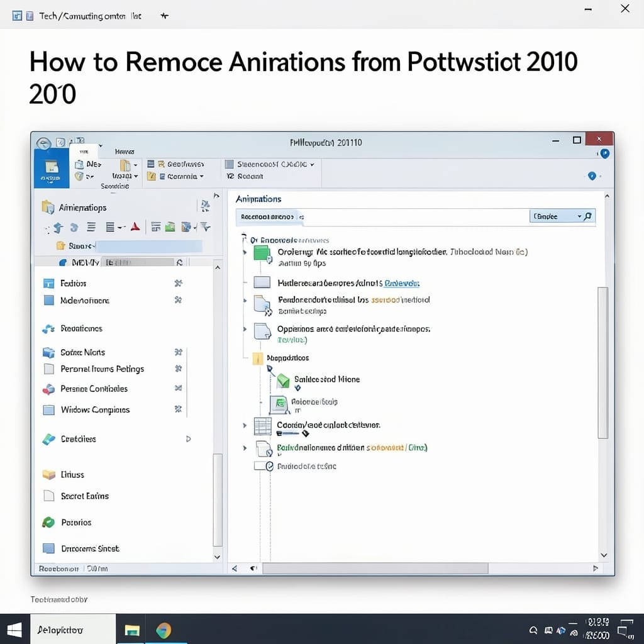Click the main panel vertical scrollbar thumb
The height and width of the screenshot is (644, 644).
(602, 363)
